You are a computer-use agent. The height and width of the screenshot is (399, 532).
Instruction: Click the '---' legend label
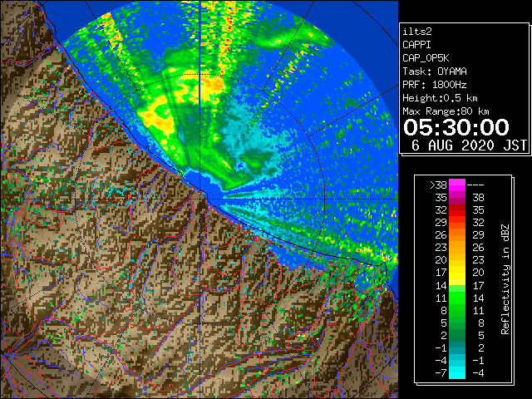coord(475,185)
